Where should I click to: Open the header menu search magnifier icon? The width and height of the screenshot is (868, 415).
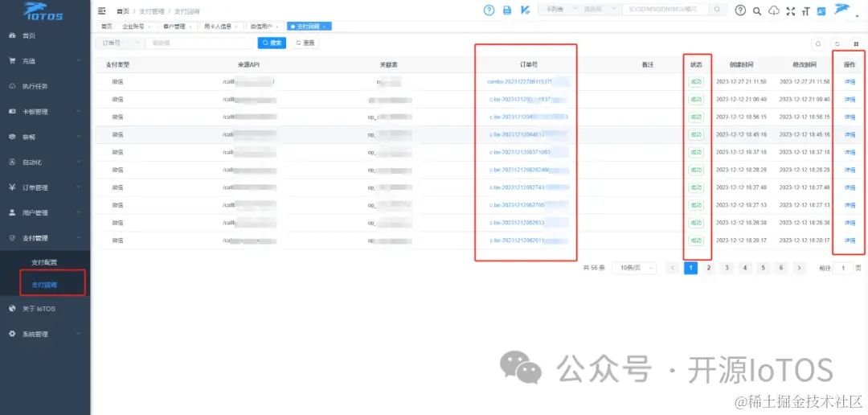(757, 10)
